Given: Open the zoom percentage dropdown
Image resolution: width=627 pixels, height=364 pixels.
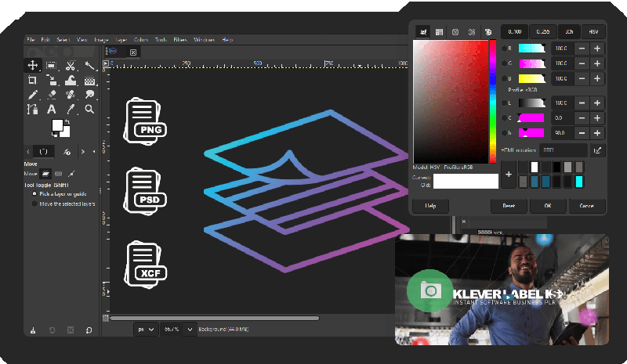Looking at the screenshot, I should pyautogui.click(x=189, y=330).
